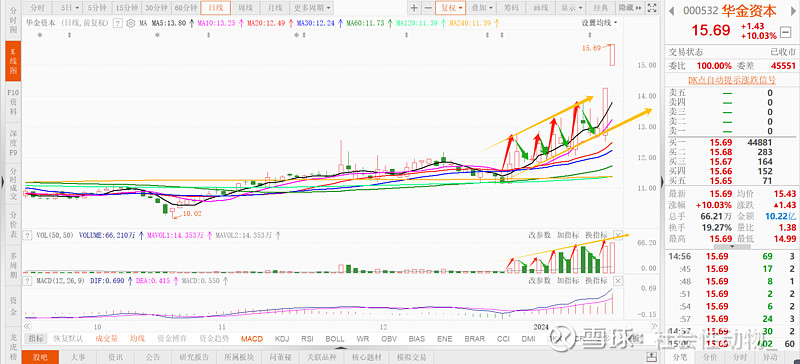
Task: Open F10资料 in left sidebar
Action: point(12,101)
